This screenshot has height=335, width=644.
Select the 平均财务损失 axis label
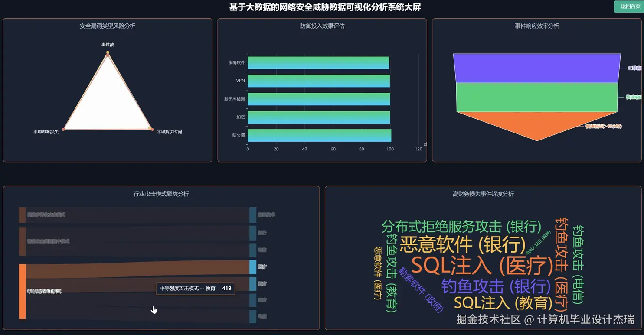pos(46,131)
